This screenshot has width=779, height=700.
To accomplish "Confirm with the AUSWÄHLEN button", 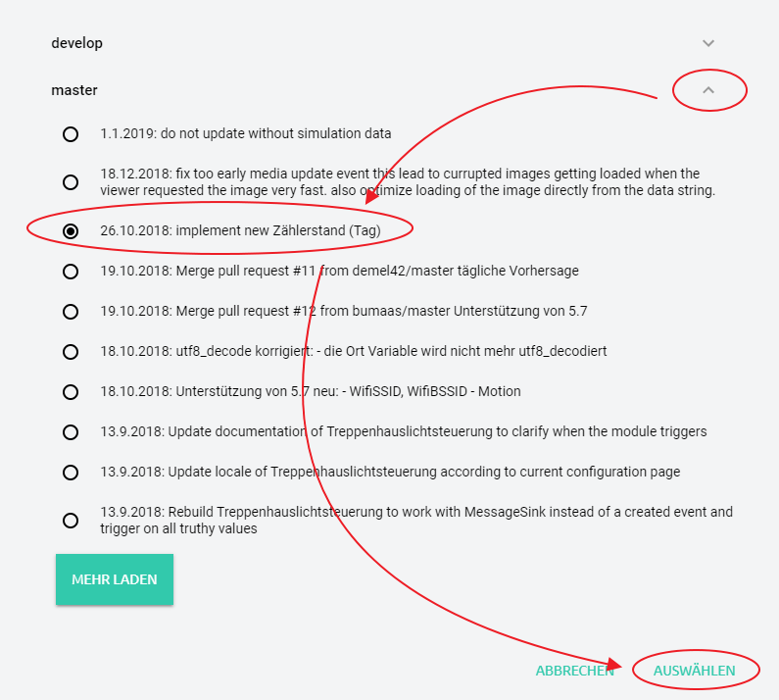I will (x=694, y=672).
